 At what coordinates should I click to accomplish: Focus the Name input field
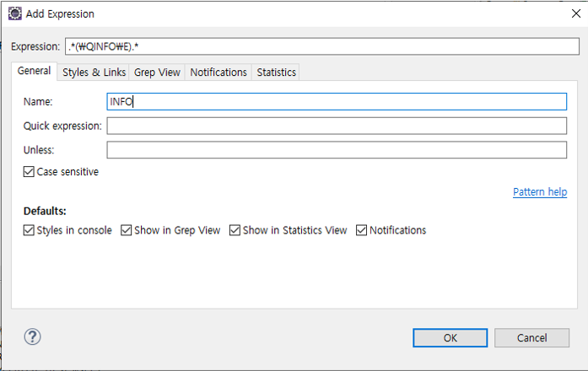click(x=336, y=101)
